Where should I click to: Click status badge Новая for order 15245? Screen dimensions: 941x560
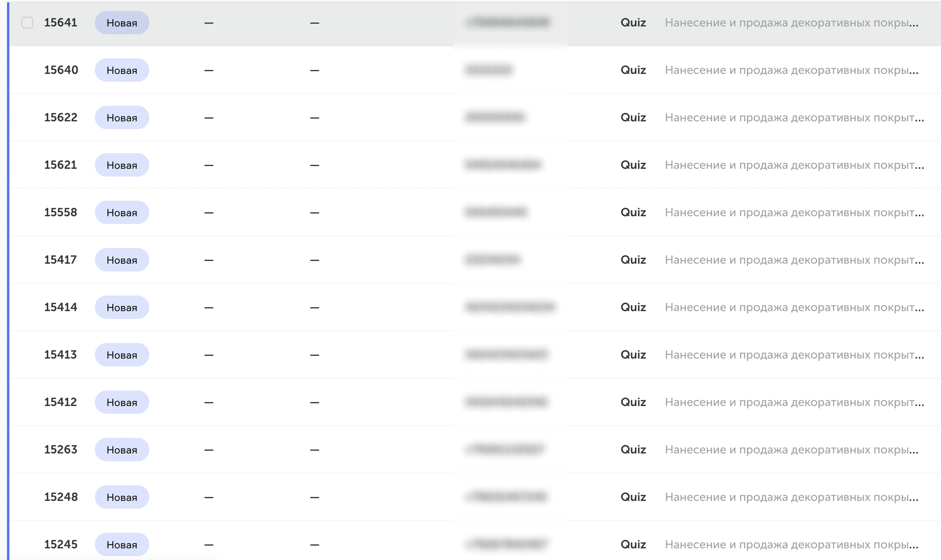click(122, 544)
